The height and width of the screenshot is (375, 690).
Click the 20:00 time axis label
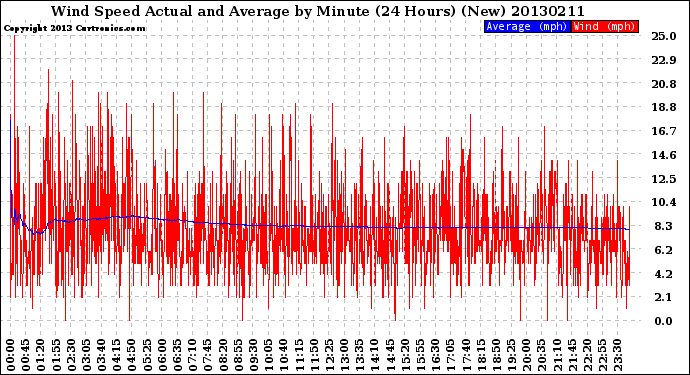coord(526,354)
